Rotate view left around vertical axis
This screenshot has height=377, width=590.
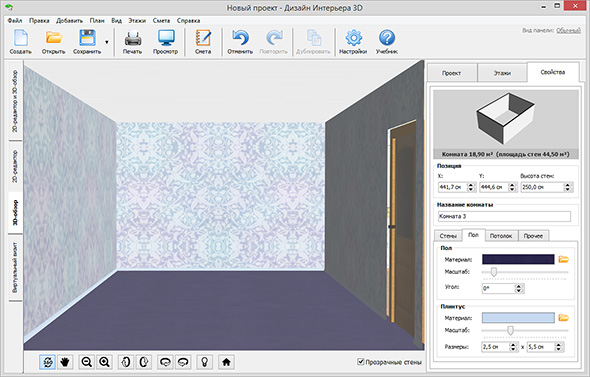click(x=126, y=362)
